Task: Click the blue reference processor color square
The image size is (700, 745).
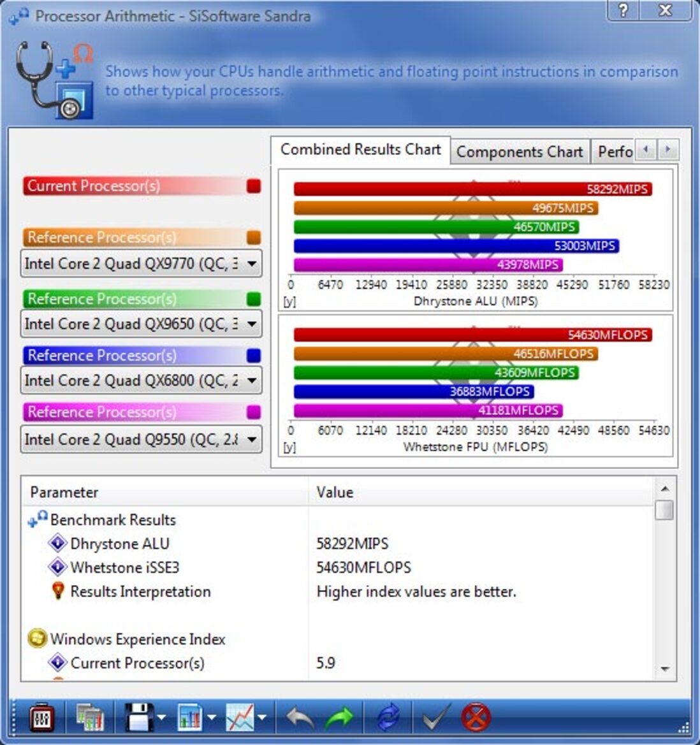Action: pyautogui.click(x=254, y=356)
